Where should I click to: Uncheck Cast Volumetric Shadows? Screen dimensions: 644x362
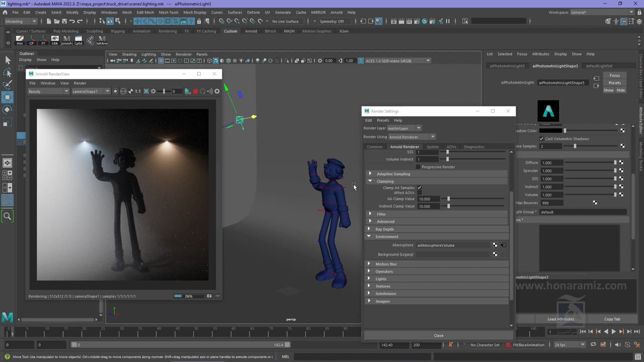(x=541, y=139)
